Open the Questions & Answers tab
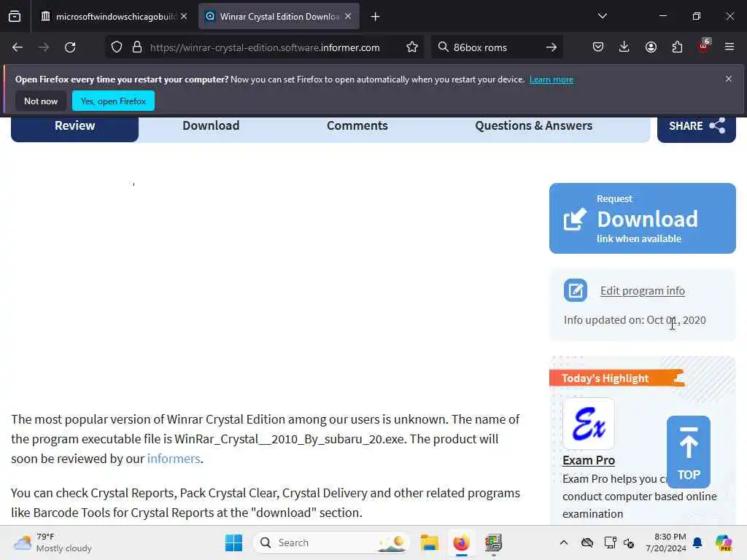Screen dimensions: 747x560 [x=533, y=125]
